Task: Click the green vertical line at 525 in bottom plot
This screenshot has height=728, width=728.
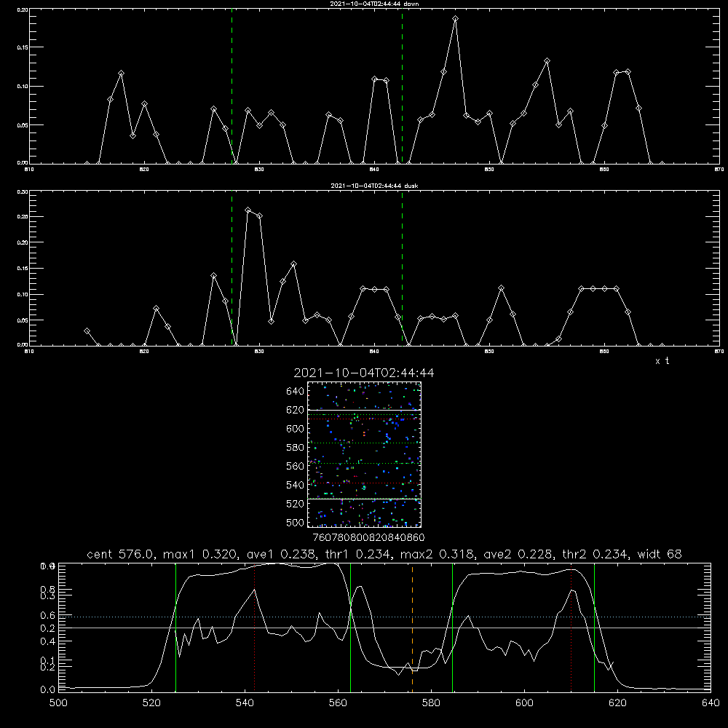Action: point(175,628)
